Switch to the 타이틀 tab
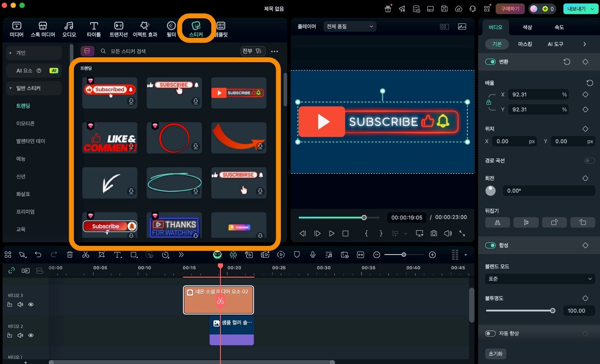This screenshot has width=600, height=364. coord(94,29)
